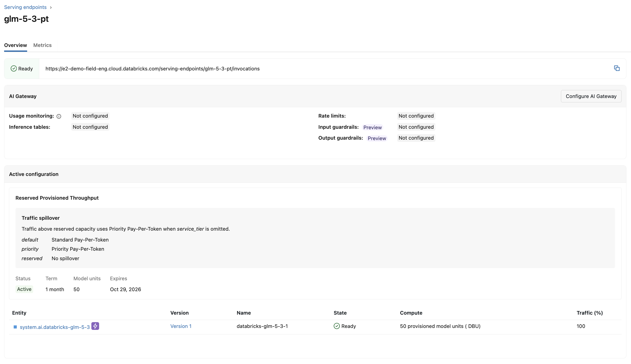The height and width of the screenshot is (364, 631).
Task: Click Inference tables Not configured value
Action: pyautogui.click(x=90, y=127)
